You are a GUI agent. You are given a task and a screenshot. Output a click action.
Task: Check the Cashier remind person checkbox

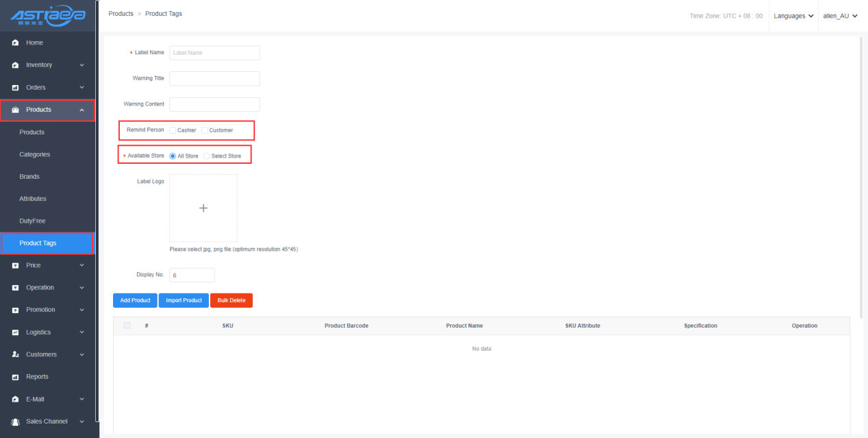click(x=173, y=130)
